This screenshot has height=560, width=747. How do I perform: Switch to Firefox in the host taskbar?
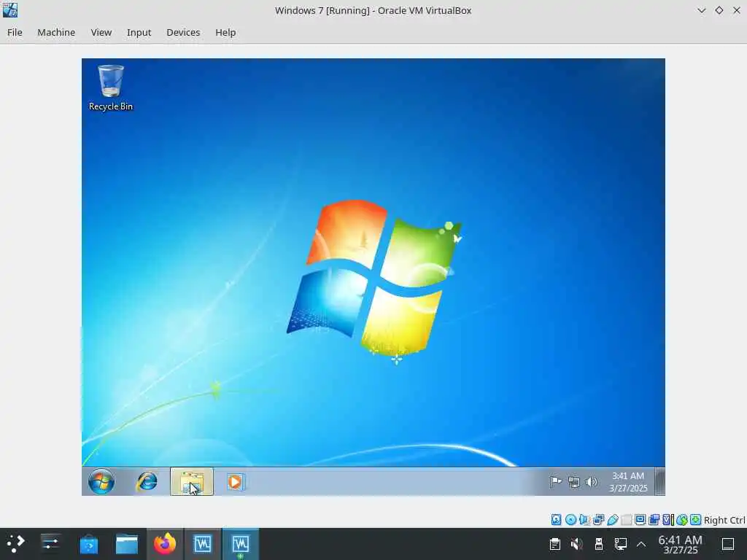point(165,544)
